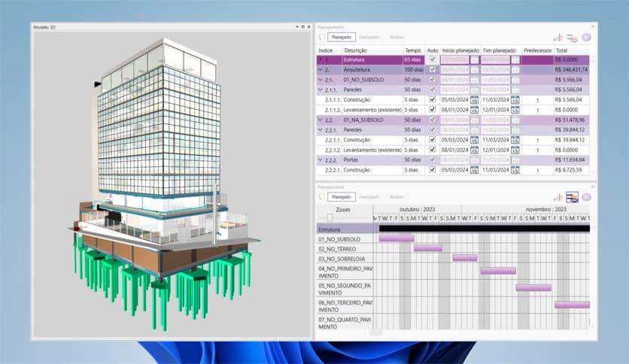Toggle Auto checkbox for Estrutura row

point(432,59)
